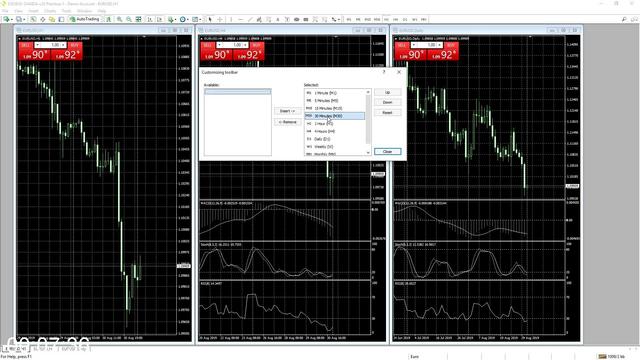Select 'Daily (D1)' in Selected list
This screenshot has height=360, width=640.
(x=335, y=139)
